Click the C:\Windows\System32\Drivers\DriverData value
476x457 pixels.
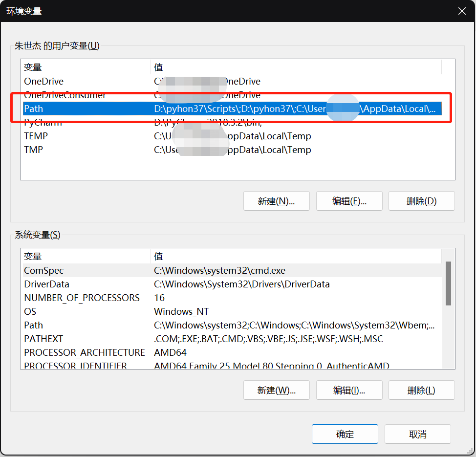tap(241, 284)
